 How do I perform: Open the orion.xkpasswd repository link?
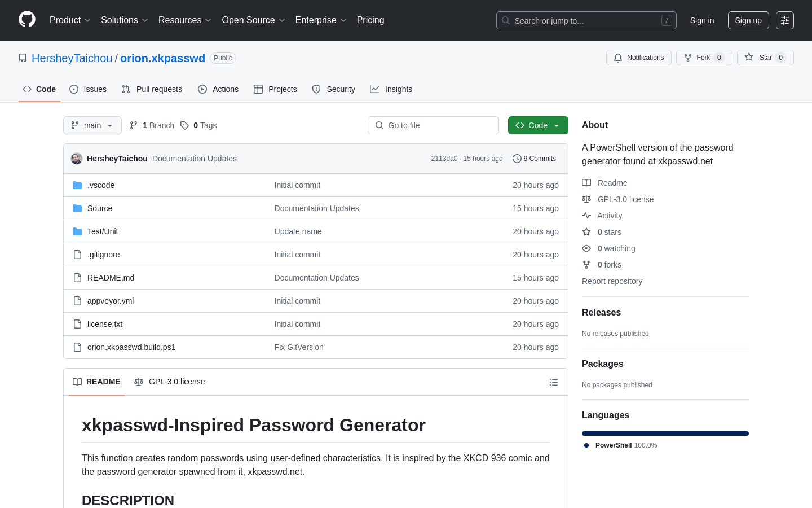(x=162, y=58)
